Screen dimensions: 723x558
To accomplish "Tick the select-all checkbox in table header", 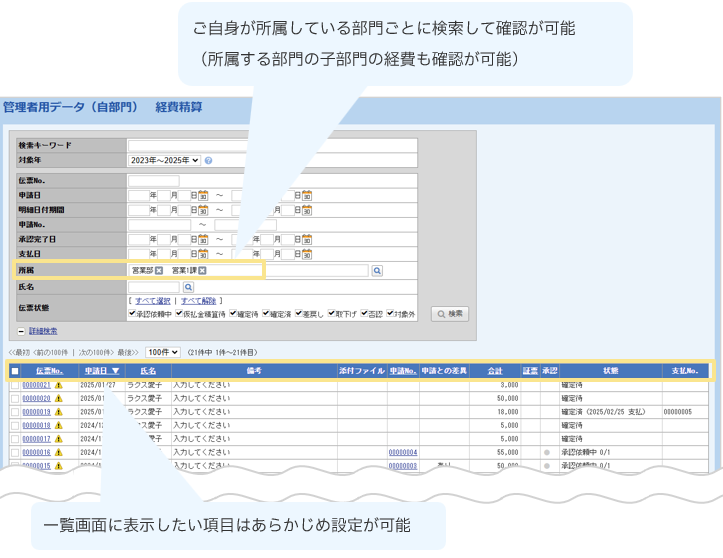I will (x=14, y=371).
